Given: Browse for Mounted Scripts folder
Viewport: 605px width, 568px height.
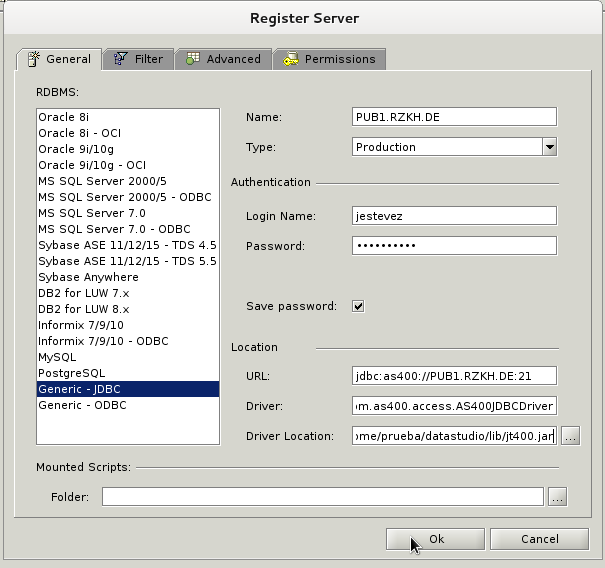Looking at the screenshot, I should (558, 497).
